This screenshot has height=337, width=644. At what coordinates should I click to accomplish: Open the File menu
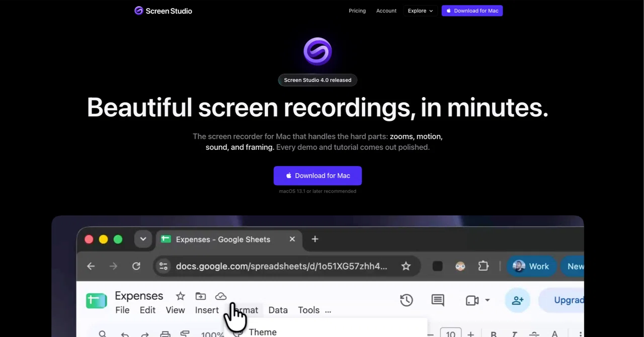tap(122, 310)
